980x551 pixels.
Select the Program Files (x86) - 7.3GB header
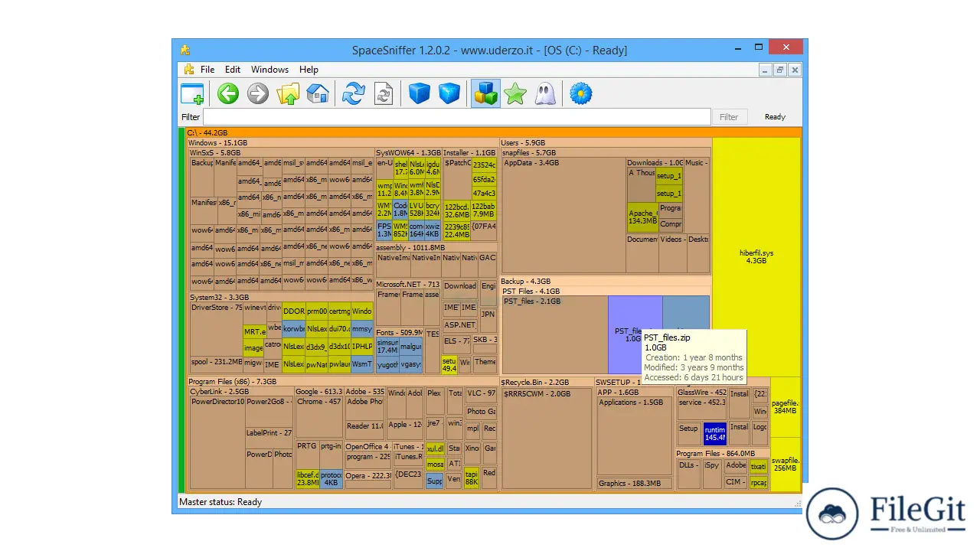click(x=342, y=382)
